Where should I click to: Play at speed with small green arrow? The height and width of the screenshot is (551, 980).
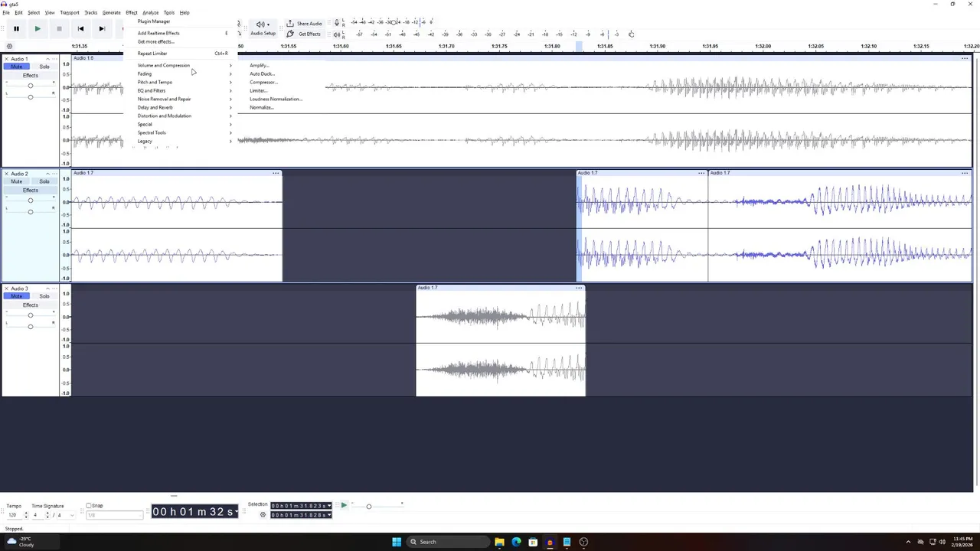(x=344, y=505)
